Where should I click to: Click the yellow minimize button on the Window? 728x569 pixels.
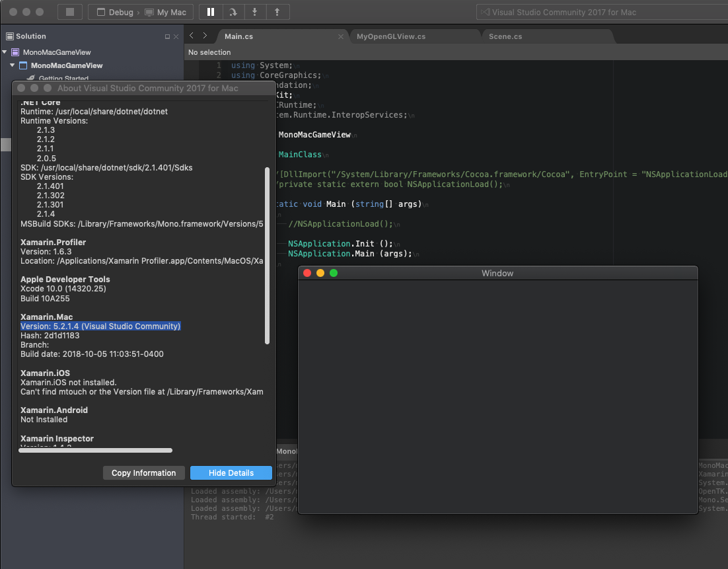click(x=320, y=272)
